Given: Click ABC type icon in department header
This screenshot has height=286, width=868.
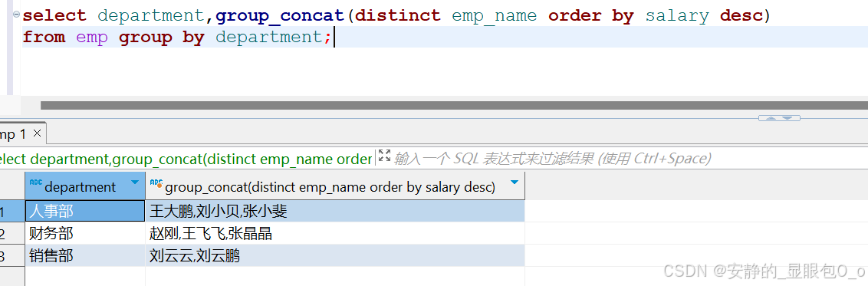Looking at the screenshot, I should coord(35,182).
